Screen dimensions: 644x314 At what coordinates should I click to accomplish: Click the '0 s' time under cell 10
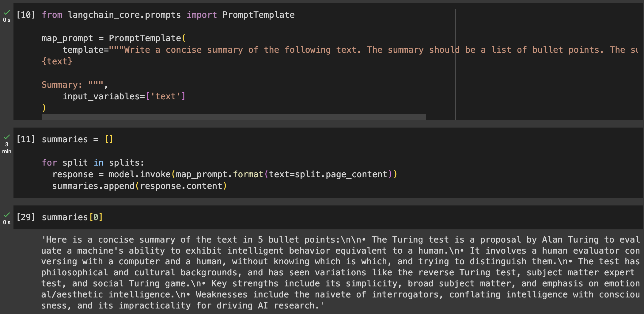[x=7, y=20]
